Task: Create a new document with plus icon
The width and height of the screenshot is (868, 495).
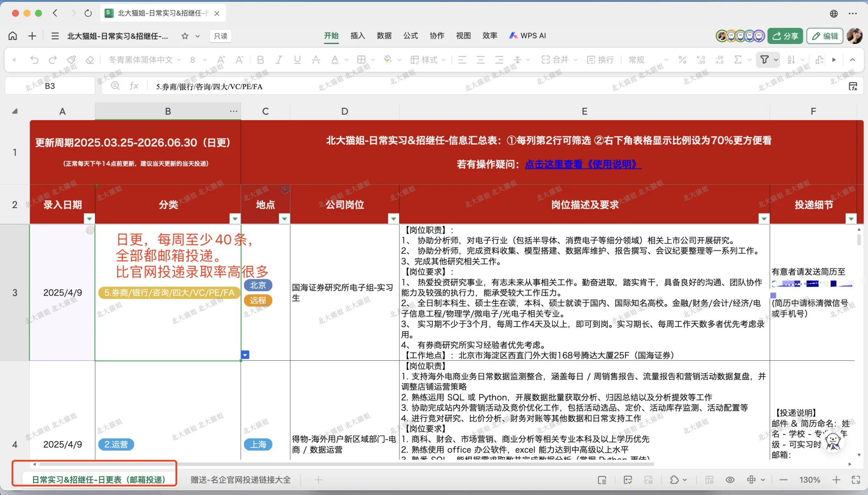Action: click(x=32, y=36)
